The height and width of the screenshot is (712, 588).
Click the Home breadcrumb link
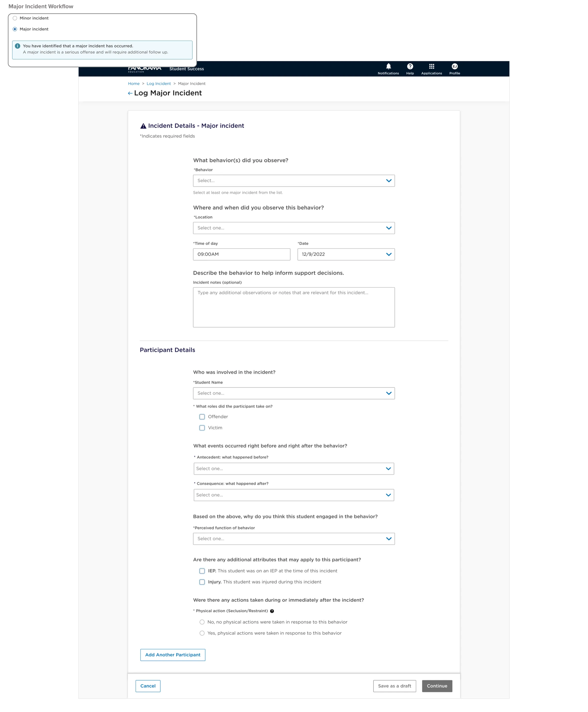(x=134, y=84)
